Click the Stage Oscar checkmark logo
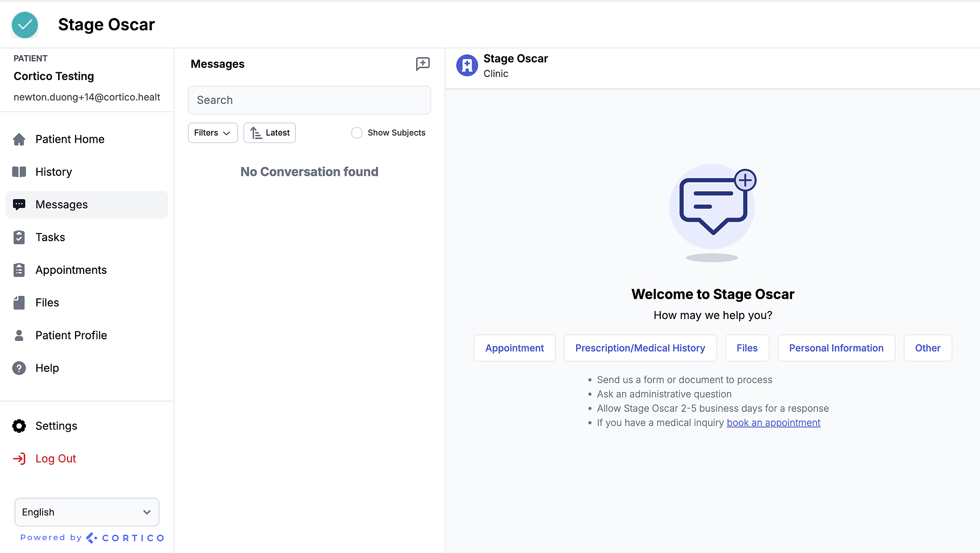This screenshot has height=553, width=980. (x=25, y=25)
